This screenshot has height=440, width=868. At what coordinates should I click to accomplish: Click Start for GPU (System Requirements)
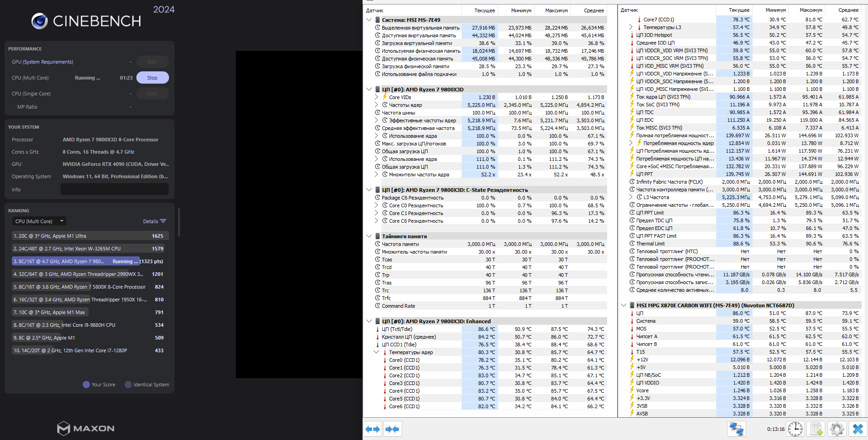(152, 62)
